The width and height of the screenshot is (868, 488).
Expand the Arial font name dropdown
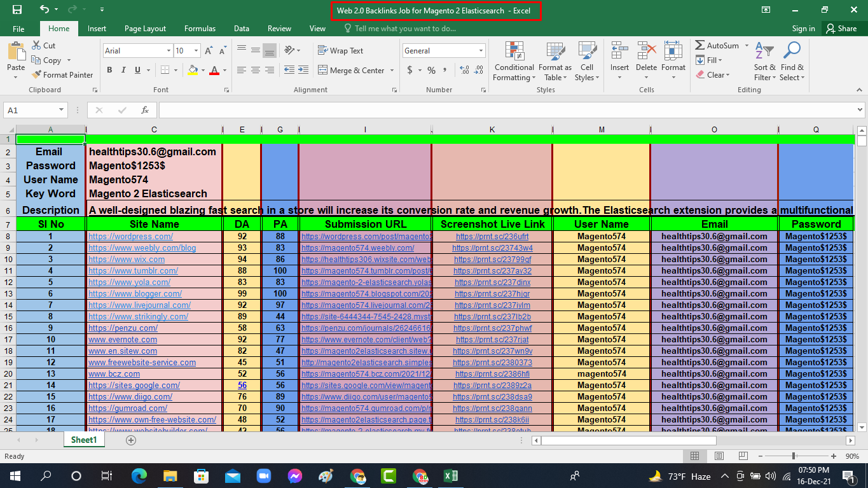[x=169, y=51]
